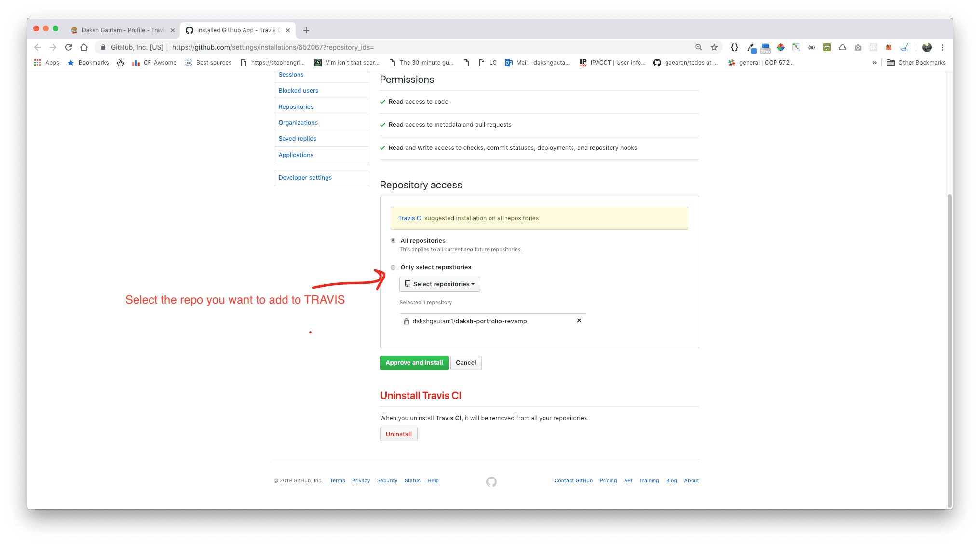The image size is (980, 545).
Task: Bookmark this page with the star icon
Action: pyautogui.click(x=714, y=47)
